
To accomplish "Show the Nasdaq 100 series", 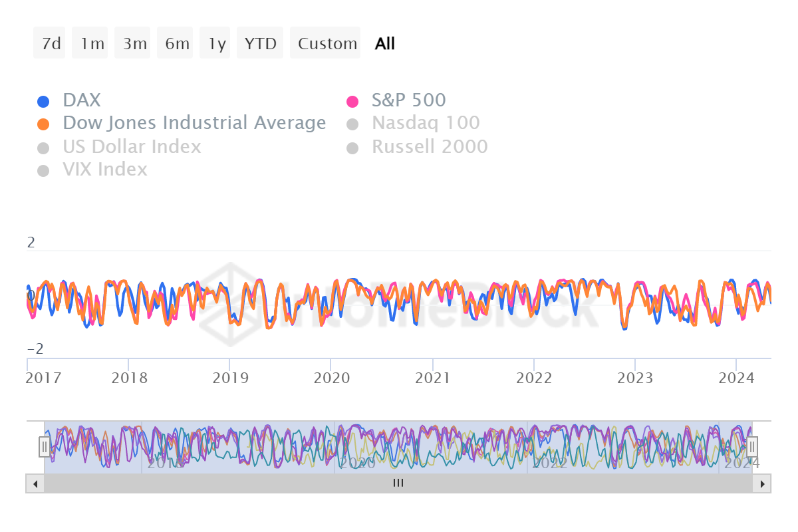I will tap(426, 123).
